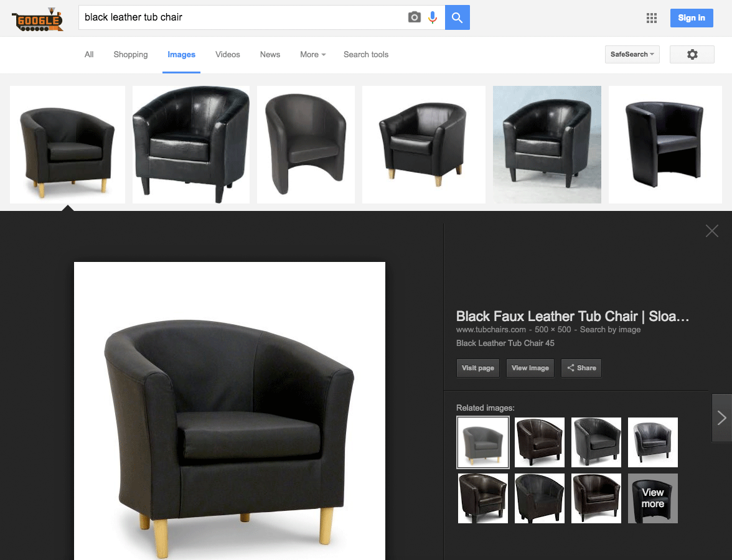Click the View image button

[530, 368]
